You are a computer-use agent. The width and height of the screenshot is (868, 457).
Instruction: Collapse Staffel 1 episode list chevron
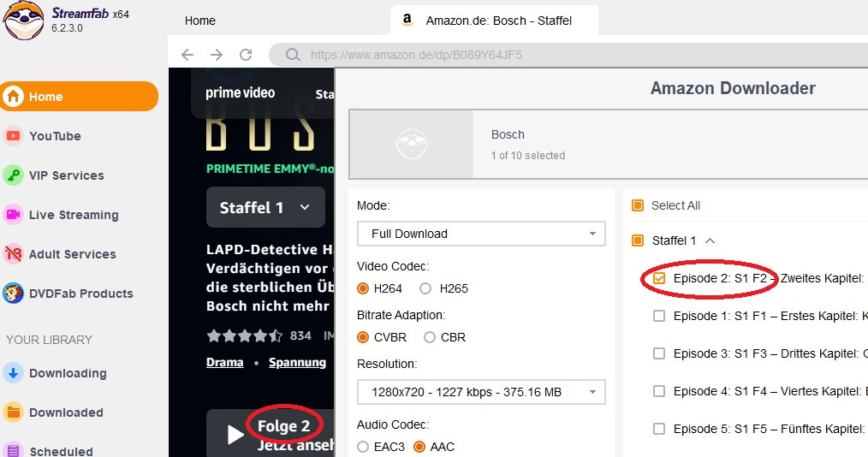click(710, 240)
